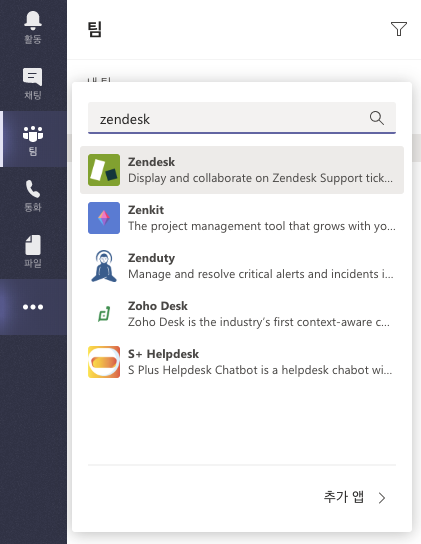Click the filter funnel icon
Screen dimensions: 421x544
tap(399, 29)
